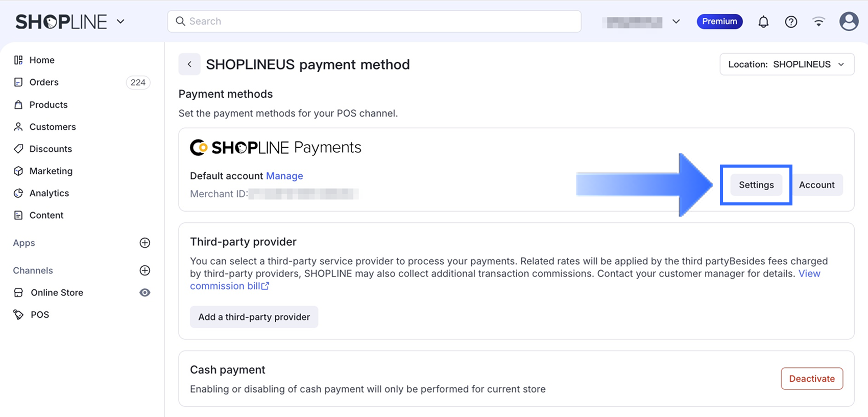This screenshot has width=868, height=417.
Task: Deactivate cash payment
Action: pos(811,379)
